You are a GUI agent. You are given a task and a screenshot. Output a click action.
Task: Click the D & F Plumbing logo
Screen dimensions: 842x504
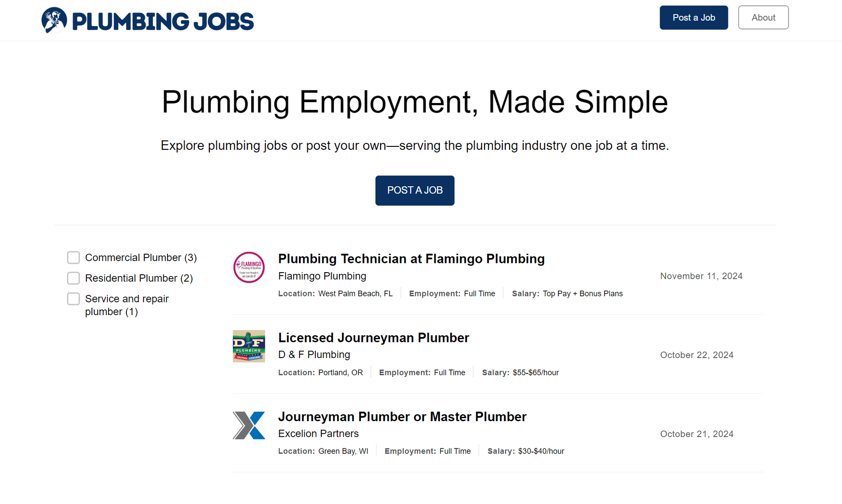[x=249, y=346]
